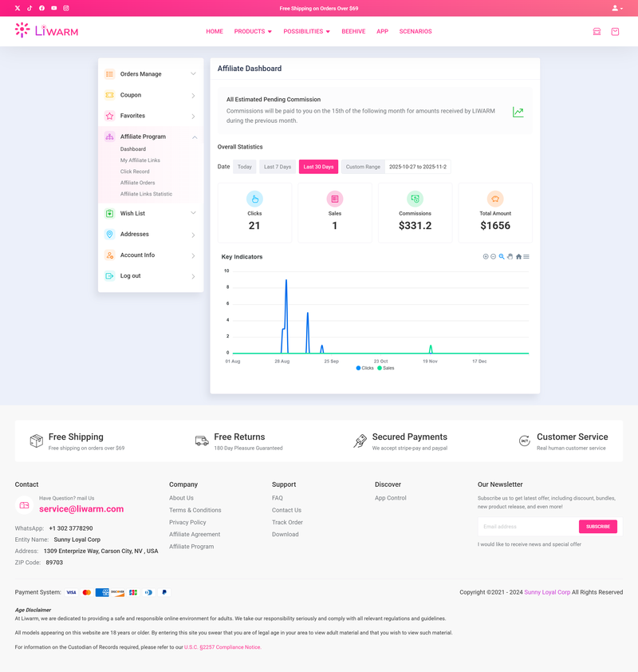
Task: Click the Affiliate Program network icon
Action: (109, 136)
